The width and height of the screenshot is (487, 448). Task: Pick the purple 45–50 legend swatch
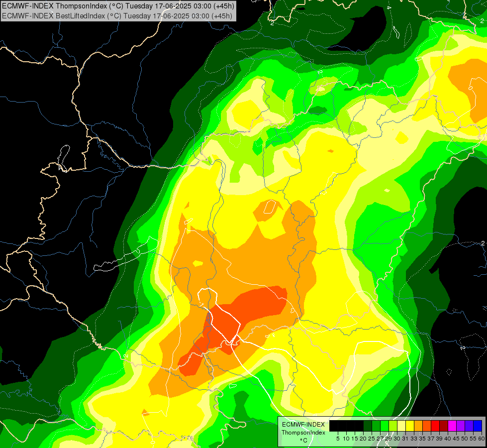461,426
